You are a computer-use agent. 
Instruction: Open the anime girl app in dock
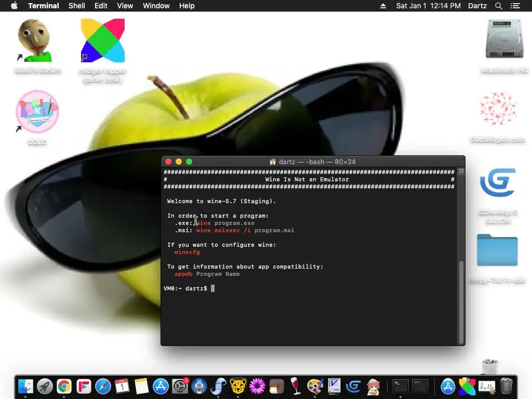[x=373, y=386]
